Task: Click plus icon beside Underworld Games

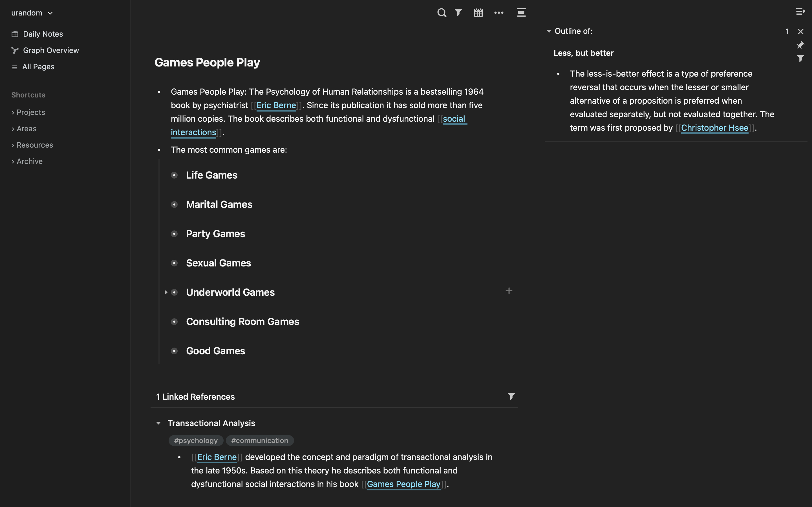Action: [509, 291]
